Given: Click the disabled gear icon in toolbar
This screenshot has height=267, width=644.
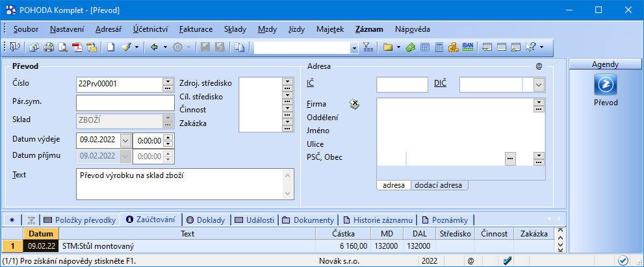Looking at the screenshot, I should coord(177,47).
